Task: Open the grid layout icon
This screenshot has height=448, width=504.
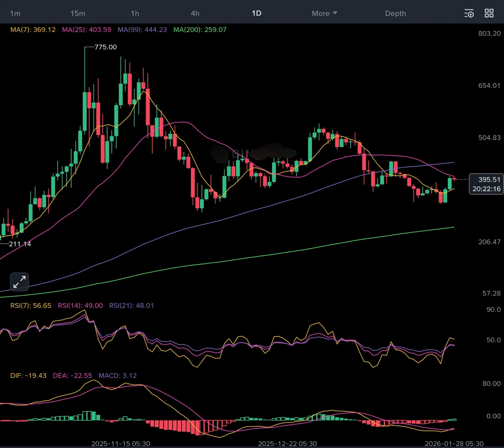Action: 489,13
